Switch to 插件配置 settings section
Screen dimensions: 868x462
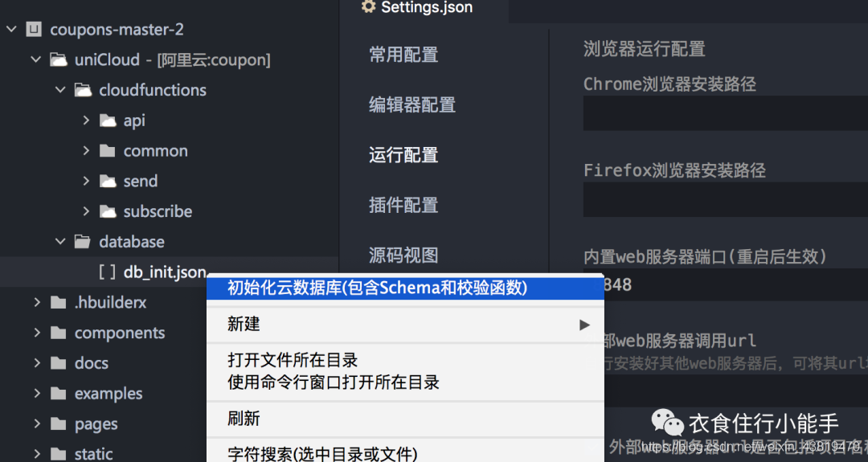pyautogui.click(x=403, y=205)
